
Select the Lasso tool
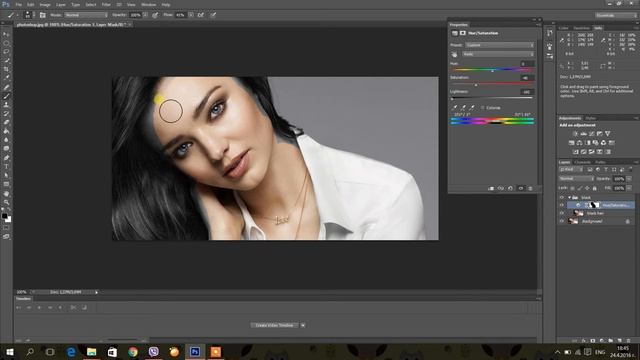tap(6, 52)
